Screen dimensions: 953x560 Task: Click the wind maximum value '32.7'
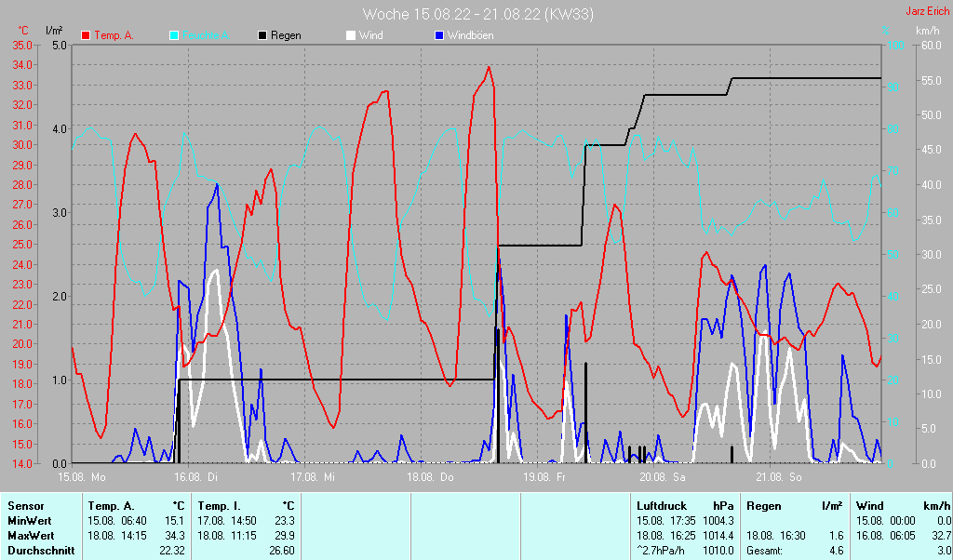coord(941,537)
